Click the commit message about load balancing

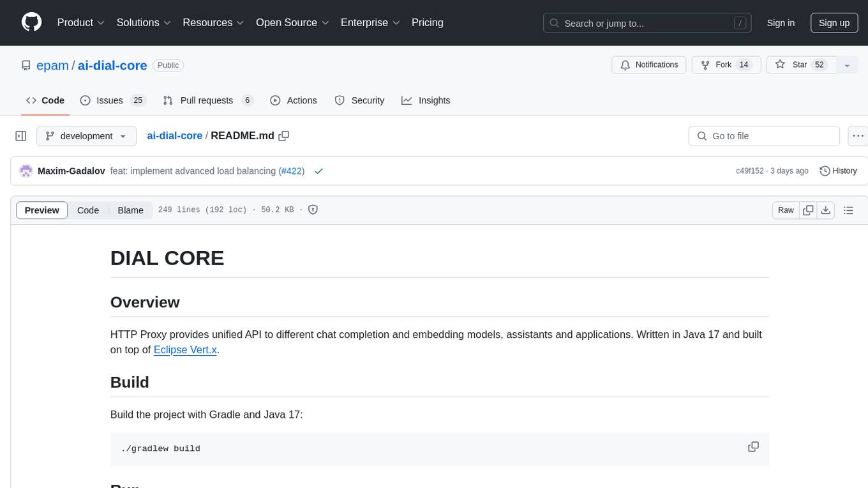click(194, 171)
